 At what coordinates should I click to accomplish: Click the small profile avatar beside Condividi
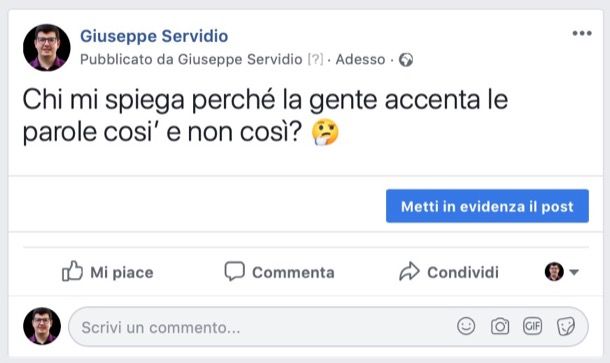554,272
